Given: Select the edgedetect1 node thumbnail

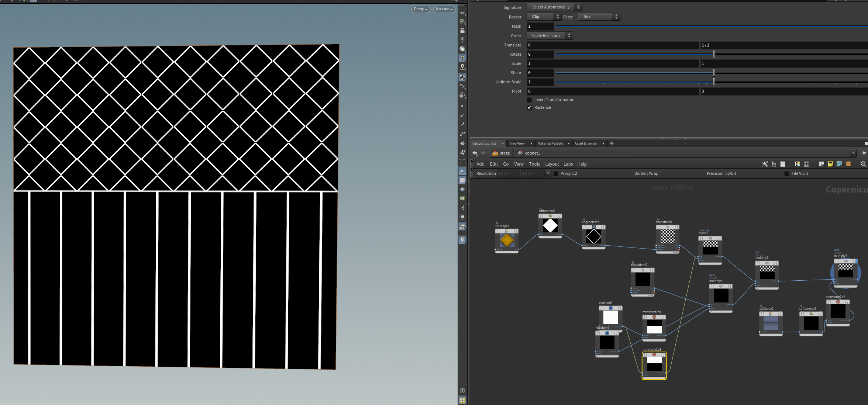Looking at the screenshot, I should pos(594,236).
